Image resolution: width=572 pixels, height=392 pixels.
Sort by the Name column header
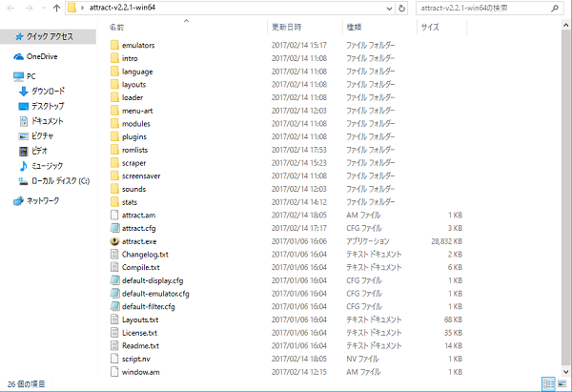[x=116, y=27]
